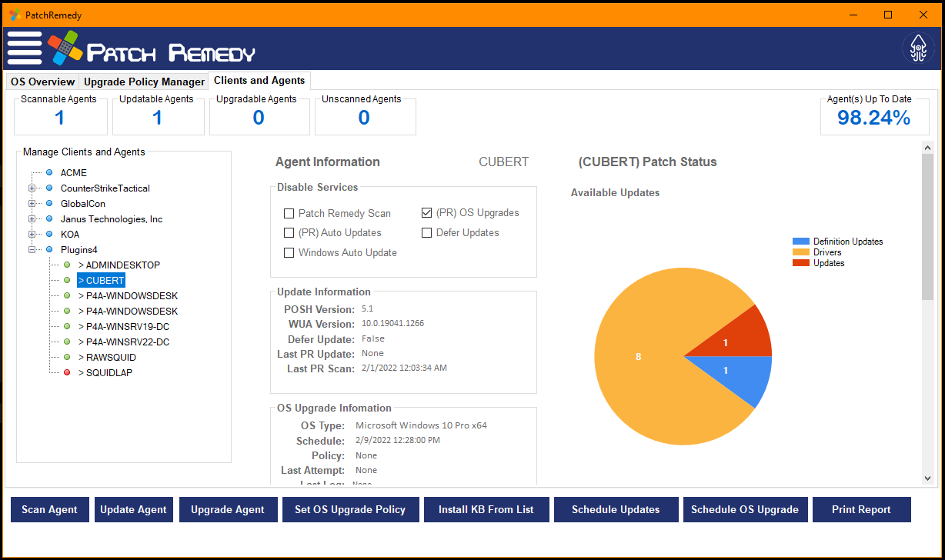
Task: Expand the KOA tree node
Action: (31, 234)
